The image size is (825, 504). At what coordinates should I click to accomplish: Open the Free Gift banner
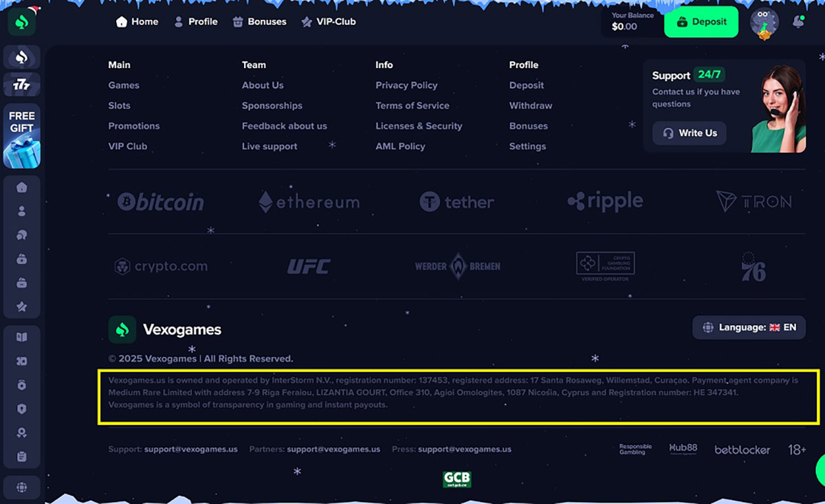22,136
